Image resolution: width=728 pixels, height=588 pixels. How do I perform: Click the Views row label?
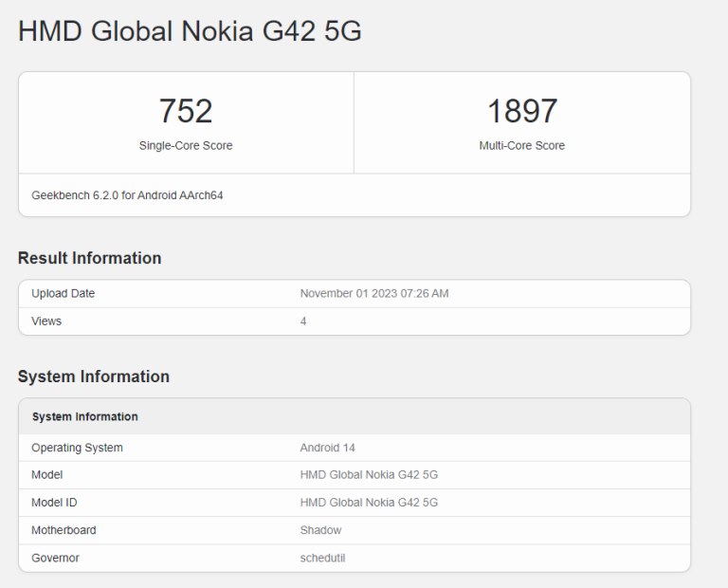[x=46, y=321]
